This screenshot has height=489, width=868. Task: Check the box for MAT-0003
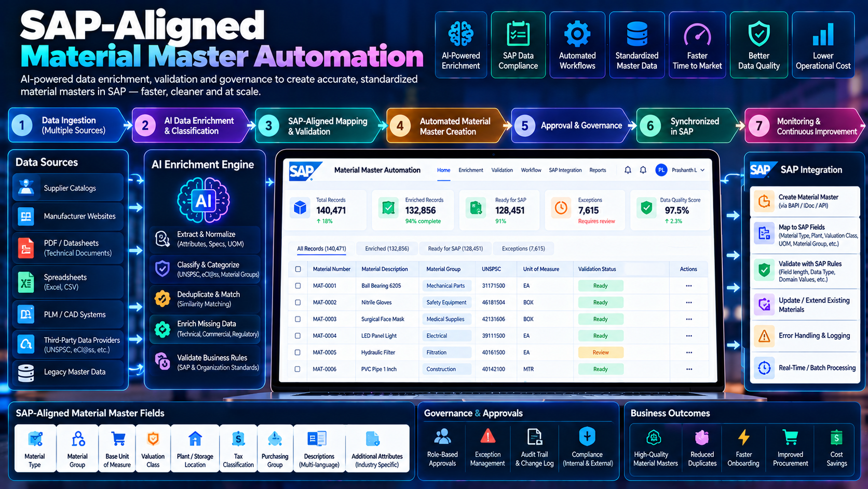pos(298,319)
